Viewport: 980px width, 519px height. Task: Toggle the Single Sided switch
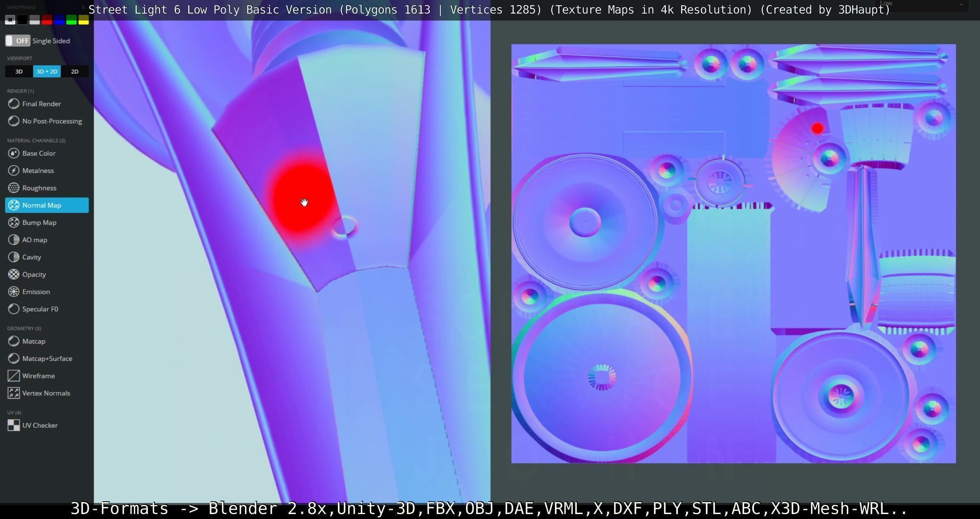click(x=18, y=41)
